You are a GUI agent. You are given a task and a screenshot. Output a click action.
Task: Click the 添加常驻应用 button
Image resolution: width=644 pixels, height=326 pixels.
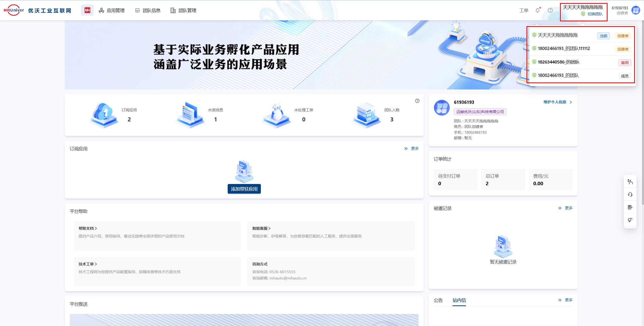pyautogui.click(x=244, y=189)
